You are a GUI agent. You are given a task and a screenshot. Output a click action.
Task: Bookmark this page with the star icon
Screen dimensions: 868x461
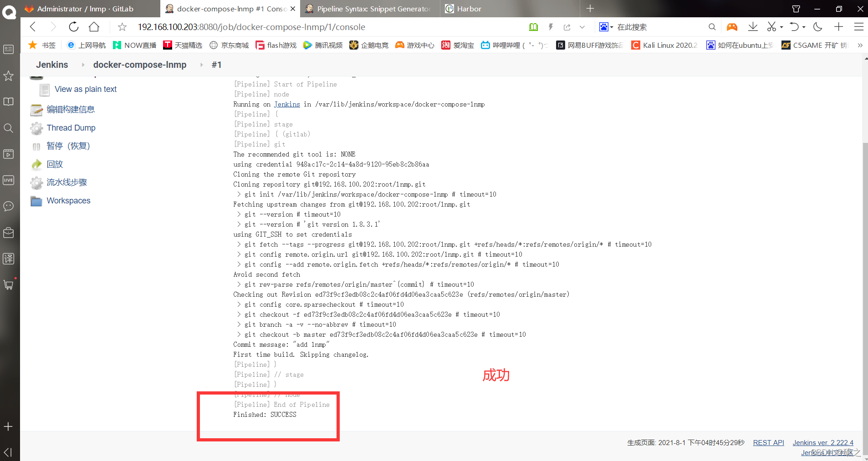coord(122,27)
